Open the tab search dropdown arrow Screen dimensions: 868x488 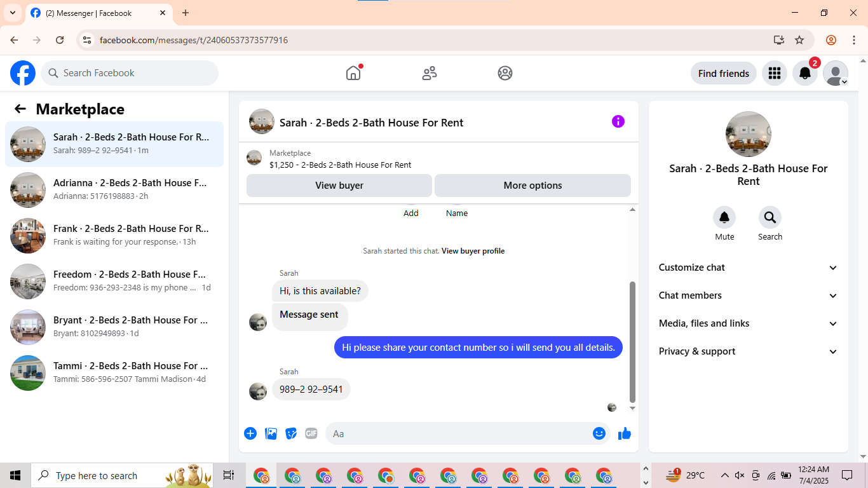click(12, 13)
